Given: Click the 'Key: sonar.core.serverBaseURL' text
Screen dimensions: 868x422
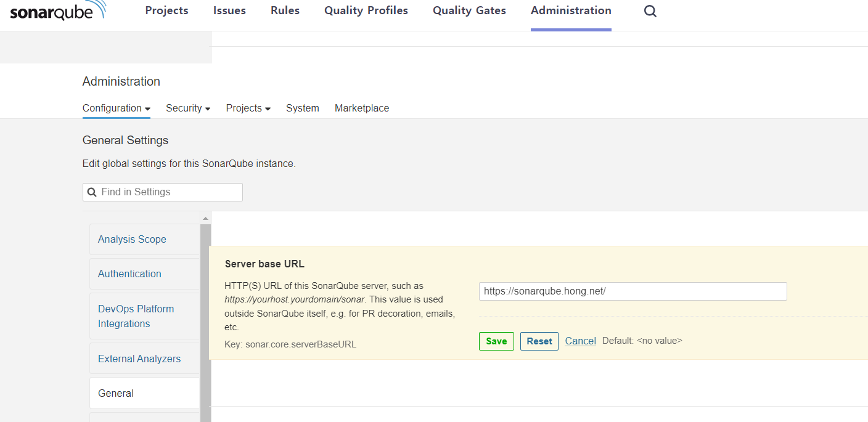Looking at the screenshot, I should point(290,344).
